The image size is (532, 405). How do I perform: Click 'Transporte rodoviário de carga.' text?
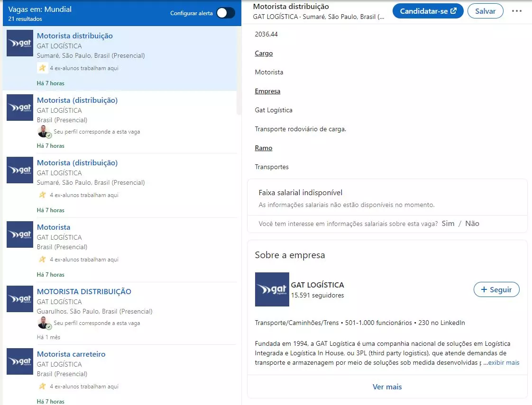[300, 129]
